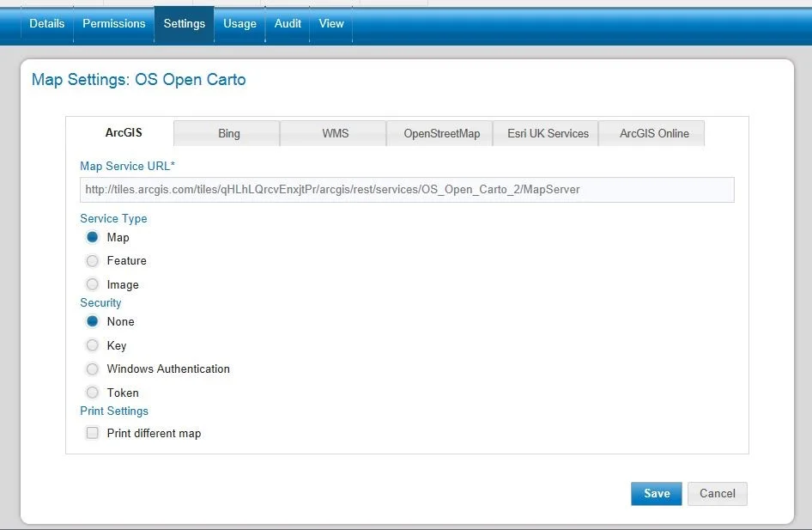Click the View tab

point(331,24)
